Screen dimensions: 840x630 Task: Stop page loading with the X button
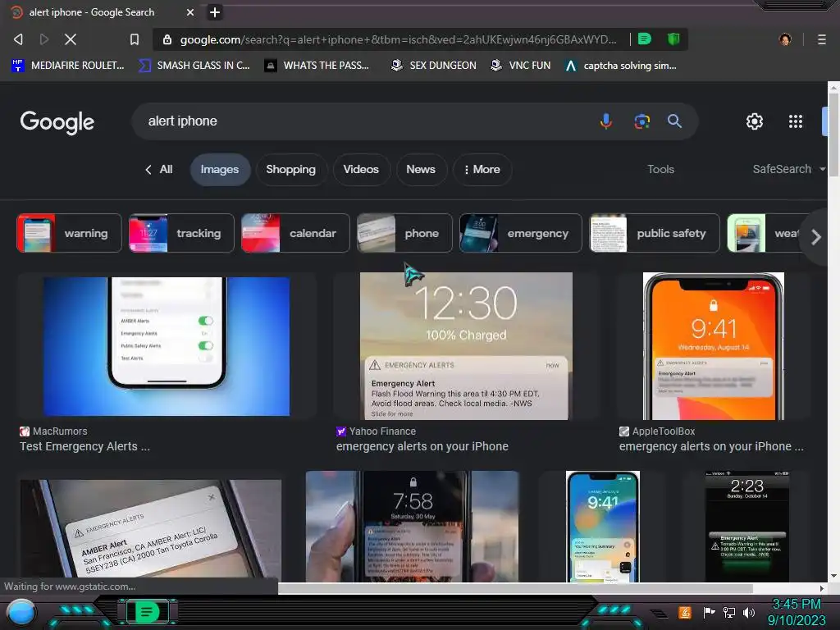pos(71,39)
